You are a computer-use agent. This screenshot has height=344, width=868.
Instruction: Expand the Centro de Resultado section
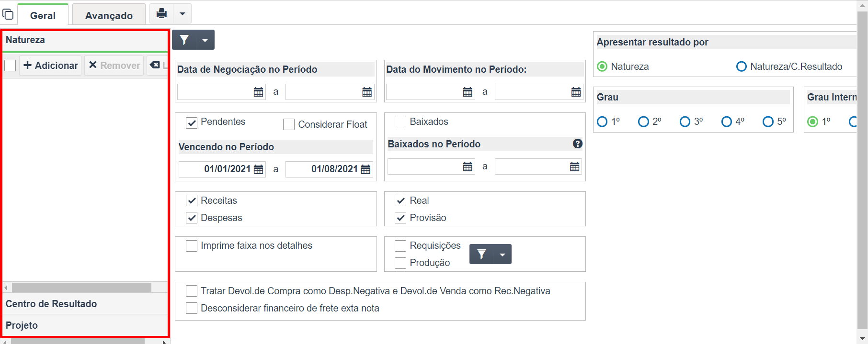pyautogui.click(x=85, y=304)
